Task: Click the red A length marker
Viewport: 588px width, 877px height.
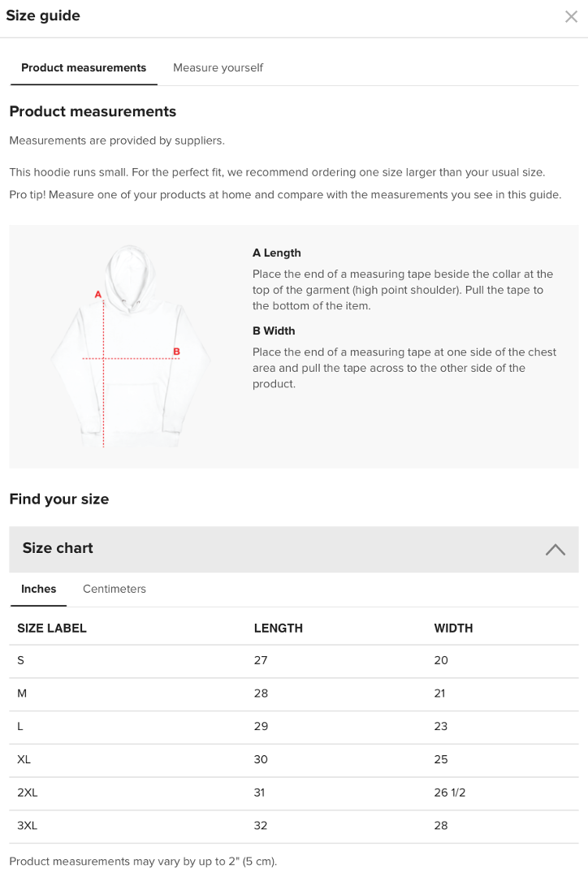Action: tap(98, 294)
